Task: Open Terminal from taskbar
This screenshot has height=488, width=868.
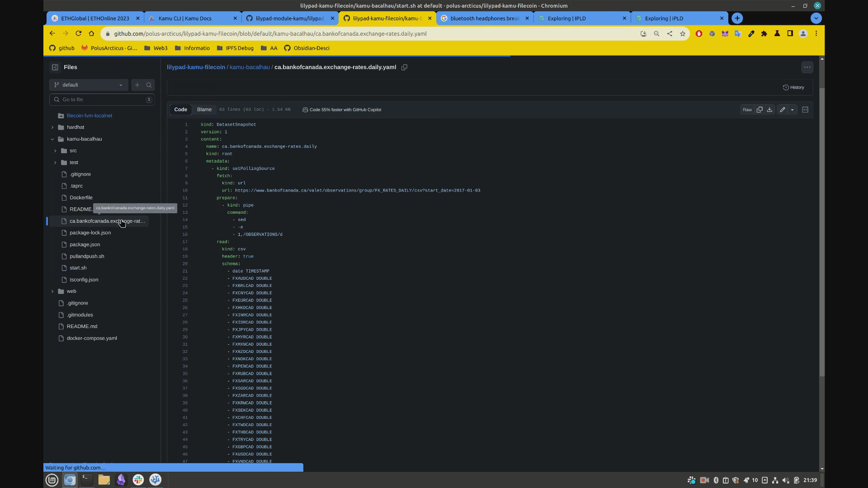Action: pyautogui.click(x=87, y=480)
